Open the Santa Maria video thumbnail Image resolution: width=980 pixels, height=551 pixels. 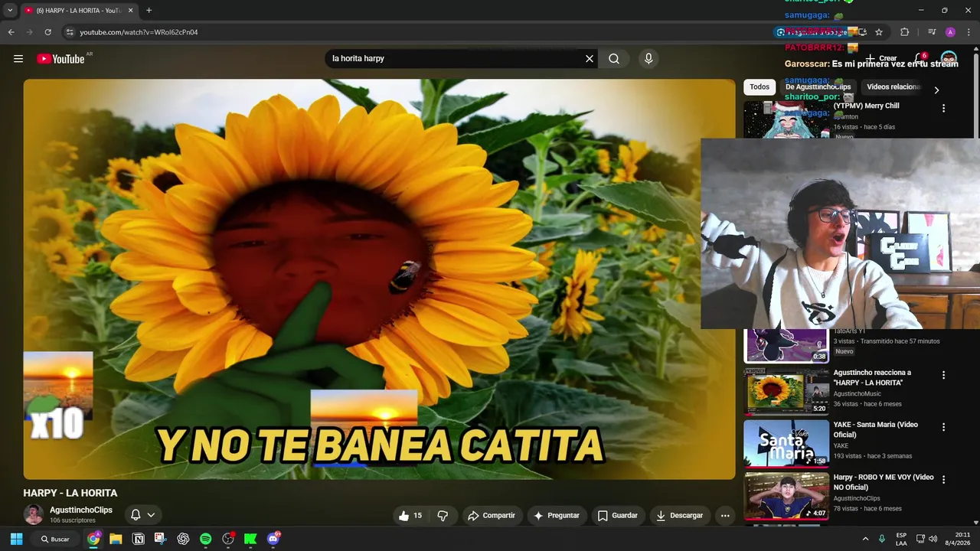click(x=786, y=443)
